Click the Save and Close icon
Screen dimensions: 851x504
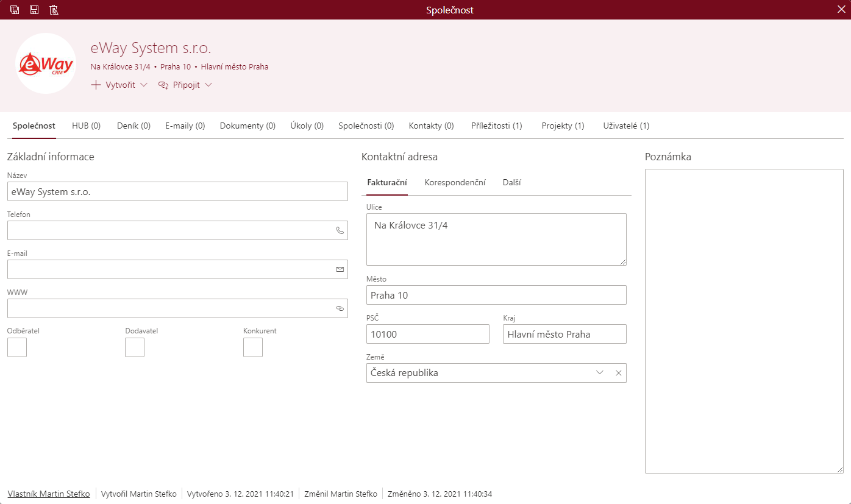click(x=15, y=10)
